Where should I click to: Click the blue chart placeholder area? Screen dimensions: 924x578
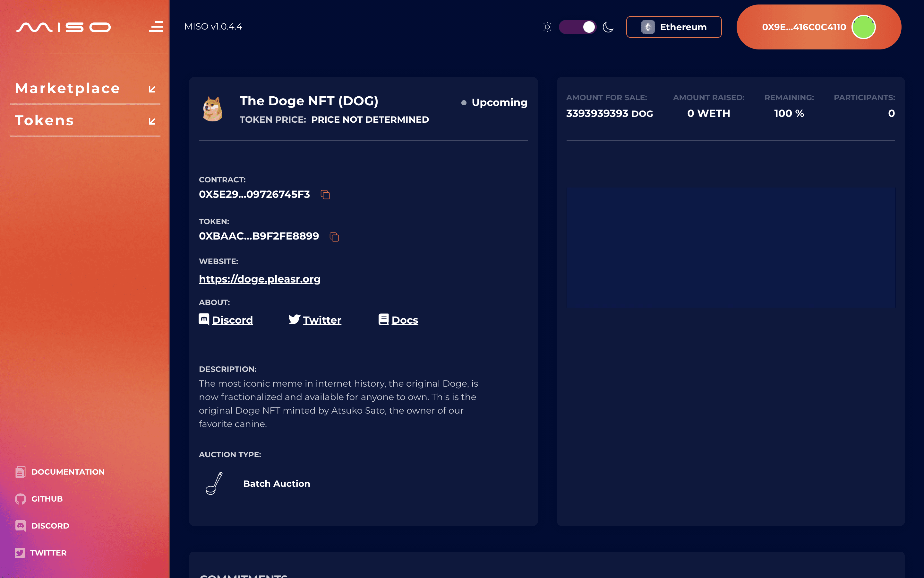[731, 247]
